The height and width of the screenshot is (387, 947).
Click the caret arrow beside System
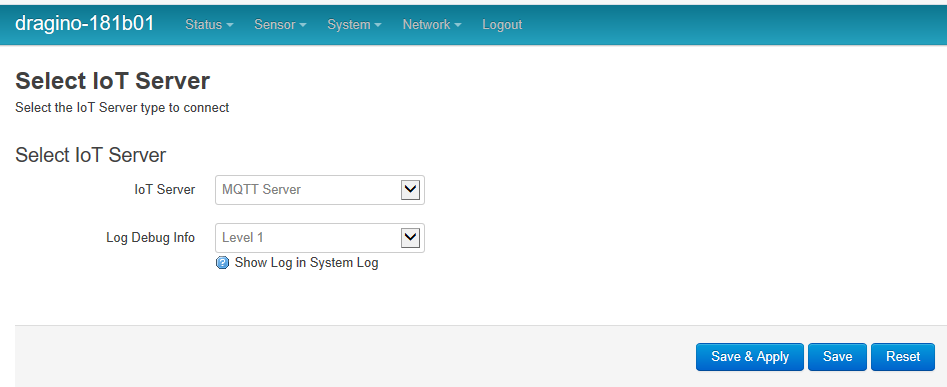click(377, 25)
